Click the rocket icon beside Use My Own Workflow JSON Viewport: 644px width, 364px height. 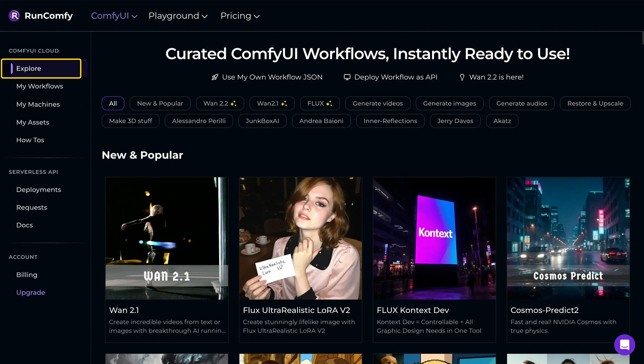tap(215, 77)
